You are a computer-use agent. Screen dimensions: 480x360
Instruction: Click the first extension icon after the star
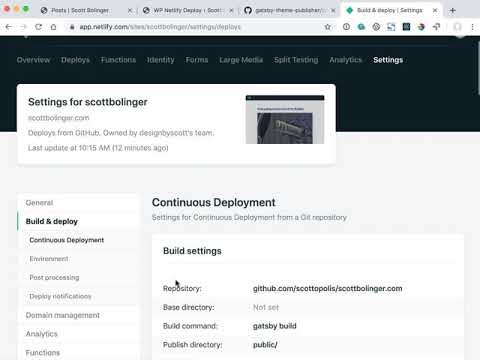[346, 27]
